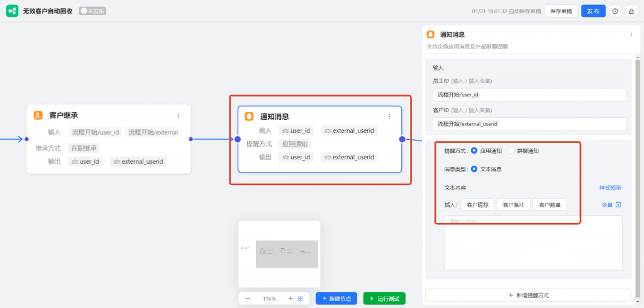644x308 pixels.
Task: Open the 通知消息 node three-dot menu
Action: 389,117
